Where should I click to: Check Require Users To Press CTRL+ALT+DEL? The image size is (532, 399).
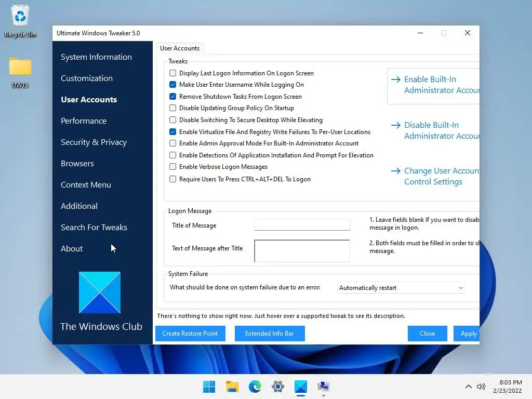click(172, 179)
